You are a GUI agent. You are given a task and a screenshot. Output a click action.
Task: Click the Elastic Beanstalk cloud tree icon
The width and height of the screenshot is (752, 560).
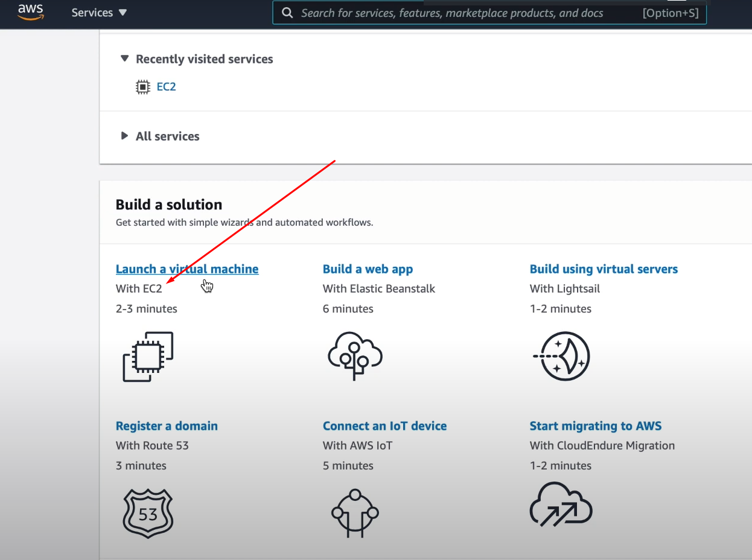click(355, 355)
